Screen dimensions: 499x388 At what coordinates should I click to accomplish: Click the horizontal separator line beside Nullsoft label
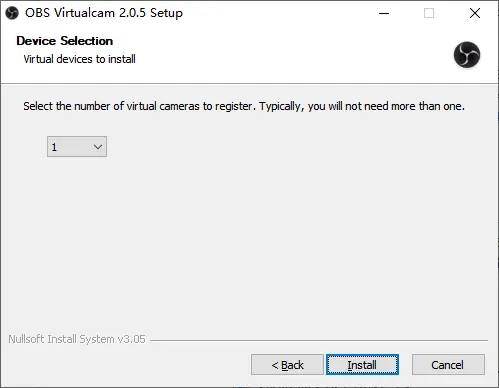tap(319, 340)
